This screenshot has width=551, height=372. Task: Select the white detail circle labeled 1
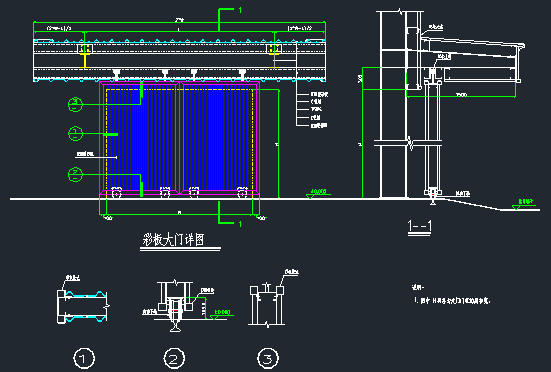84,359
